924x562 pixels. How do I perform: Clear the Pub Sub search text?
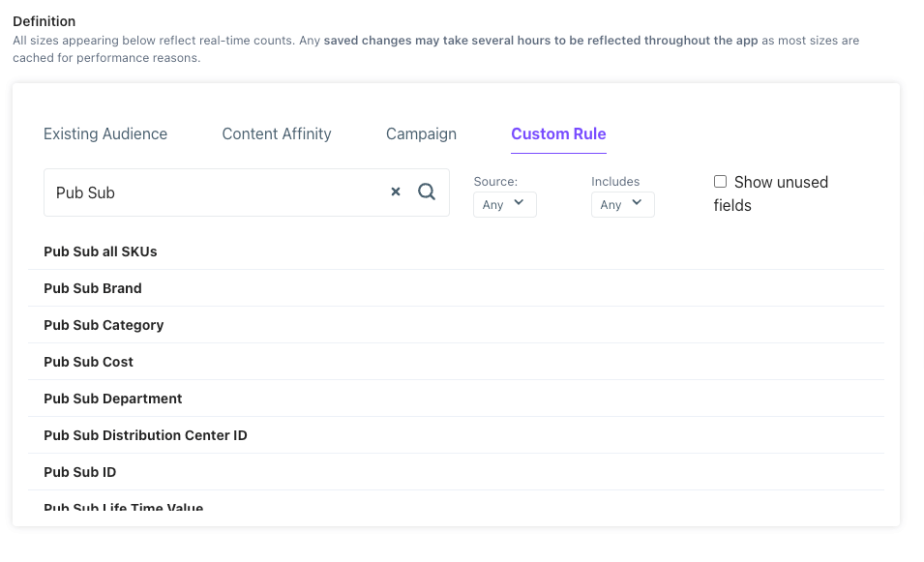click(x=396, y=192)
